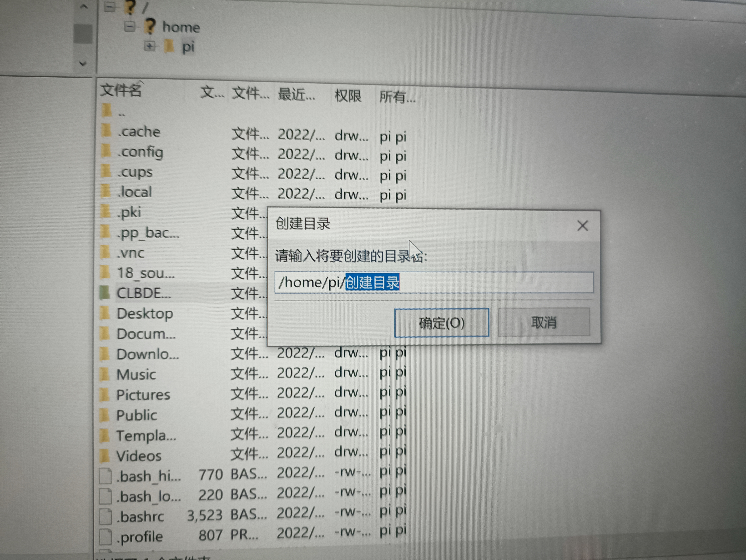746x560 pixels.
Task: Click the .bashrc file icon
Action: coord(106,516)
